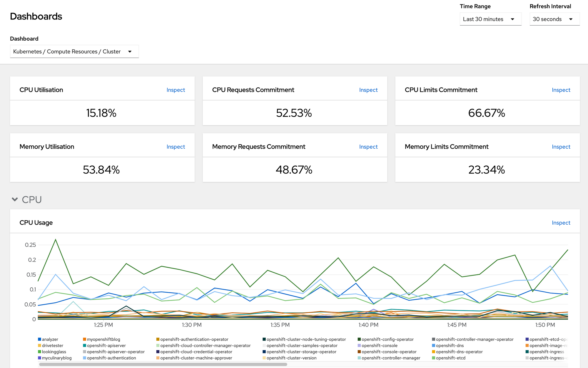
Task: Toggle the analyzer legend series
Action: pos(50,339)
